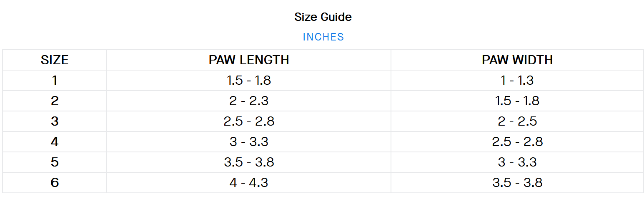This screenshot has height=197, width=644.
Task: Click the 1 - 1.3 paw width cell
Action: click(517, 80)
